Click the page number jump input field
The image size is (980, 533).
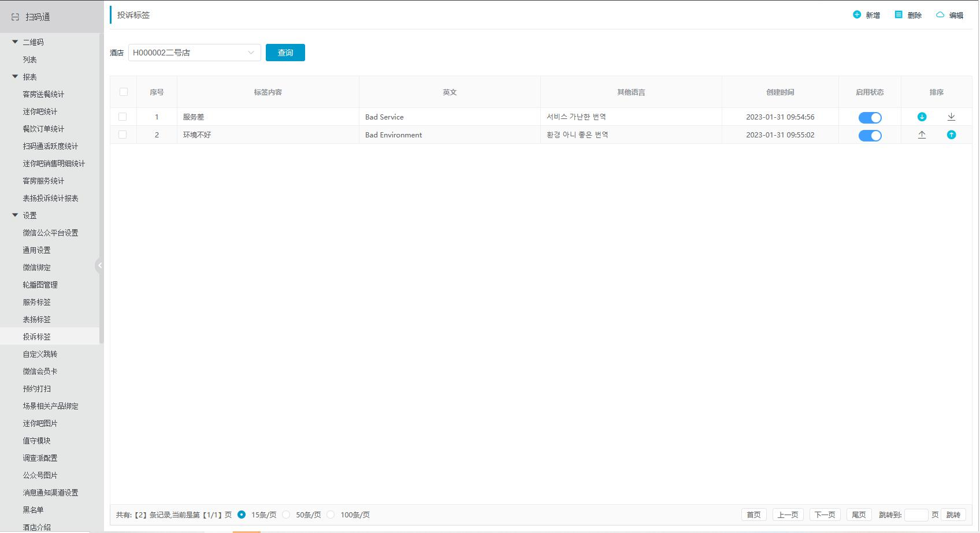(x=915, y=515)
